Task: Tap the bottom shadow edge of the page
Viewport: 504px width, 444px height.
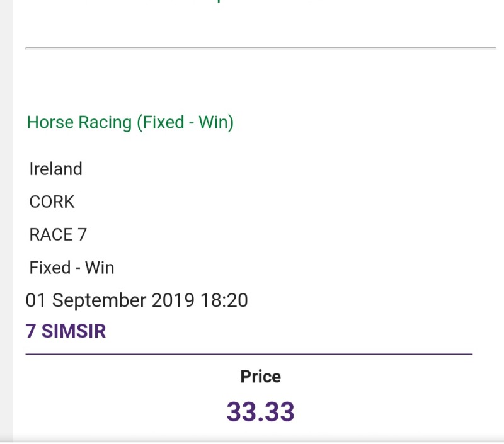Action: coord(252,439)
